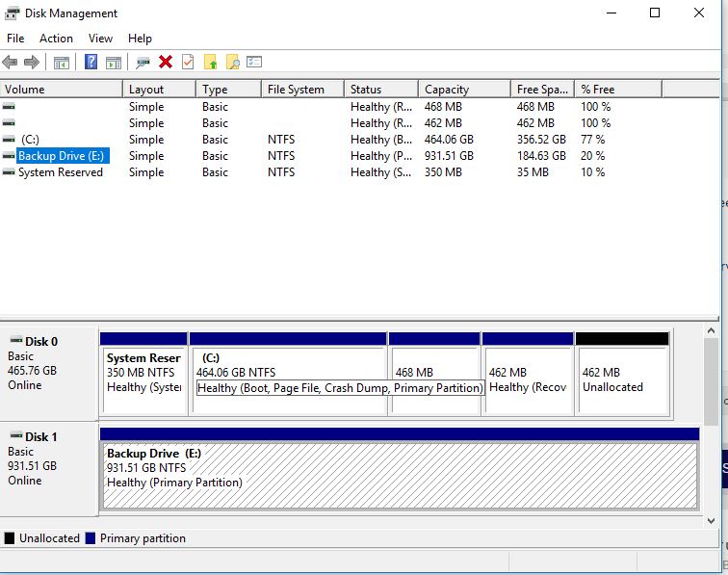Click the 77 % free value
This screenshot has height=575, width=728.
593,140
